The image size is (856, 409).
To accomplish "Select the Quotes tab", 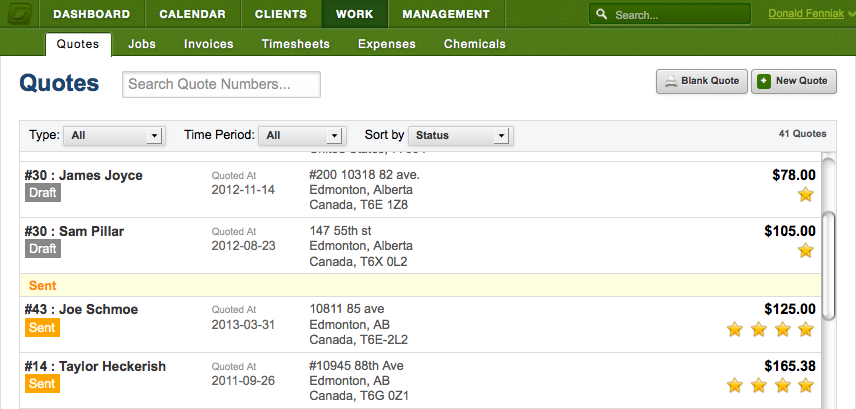I will pos(78,44).
